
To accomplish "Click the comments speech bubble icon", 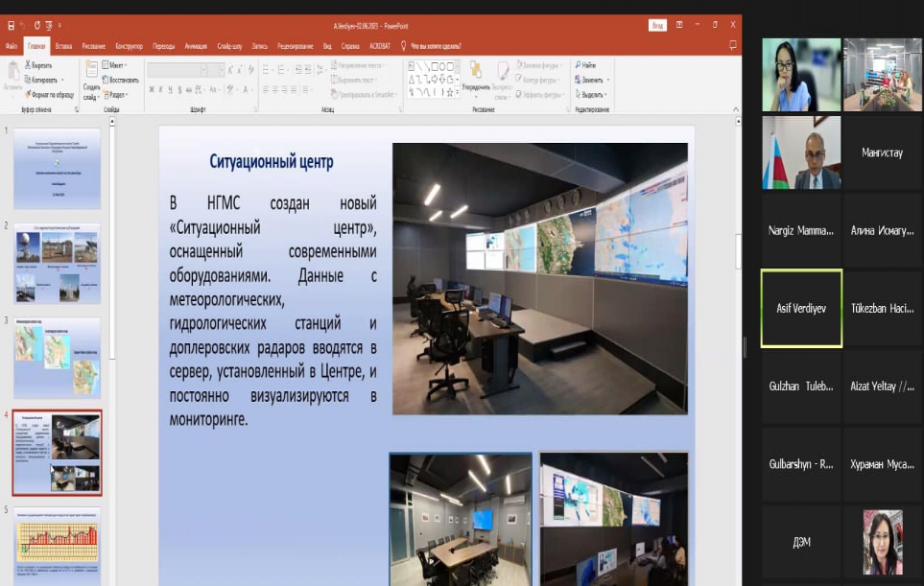I will 733,45.
